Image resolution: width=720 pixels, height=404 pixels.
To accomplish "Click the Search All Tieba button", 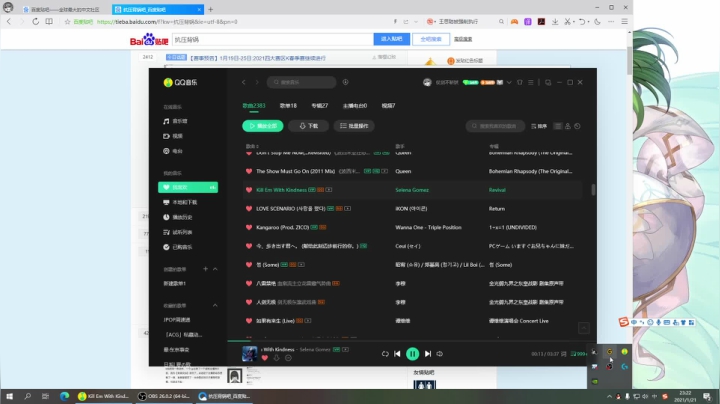I will click(x=431, y=39).
